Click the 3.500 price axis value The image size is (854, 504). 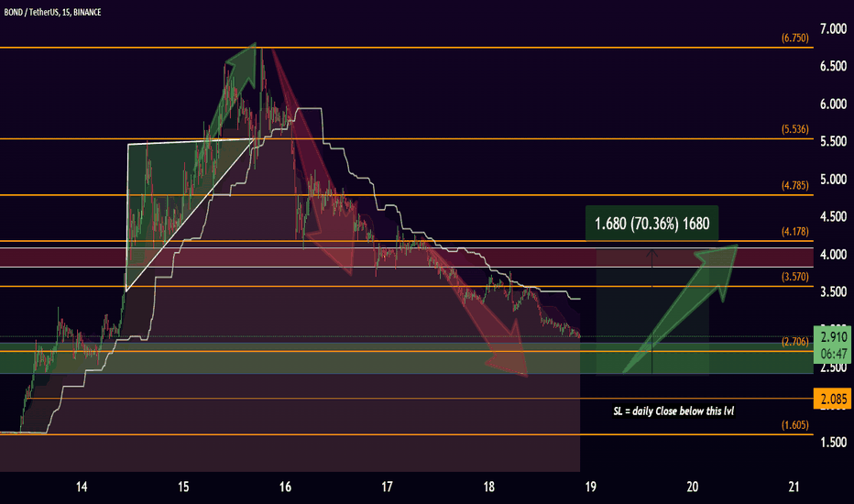833,292
